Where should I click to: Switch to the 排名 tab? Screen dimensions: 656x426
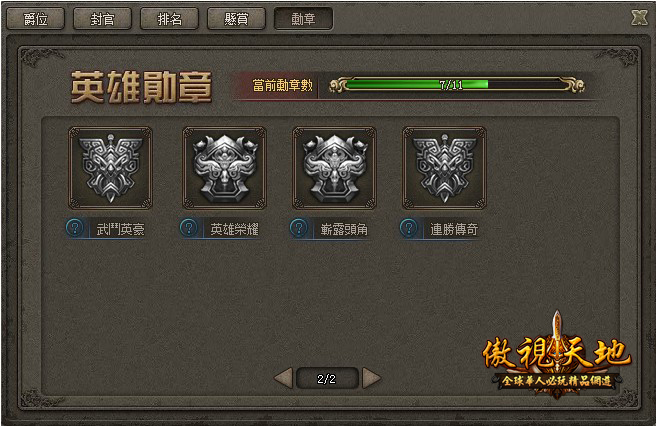pos(169,19)
